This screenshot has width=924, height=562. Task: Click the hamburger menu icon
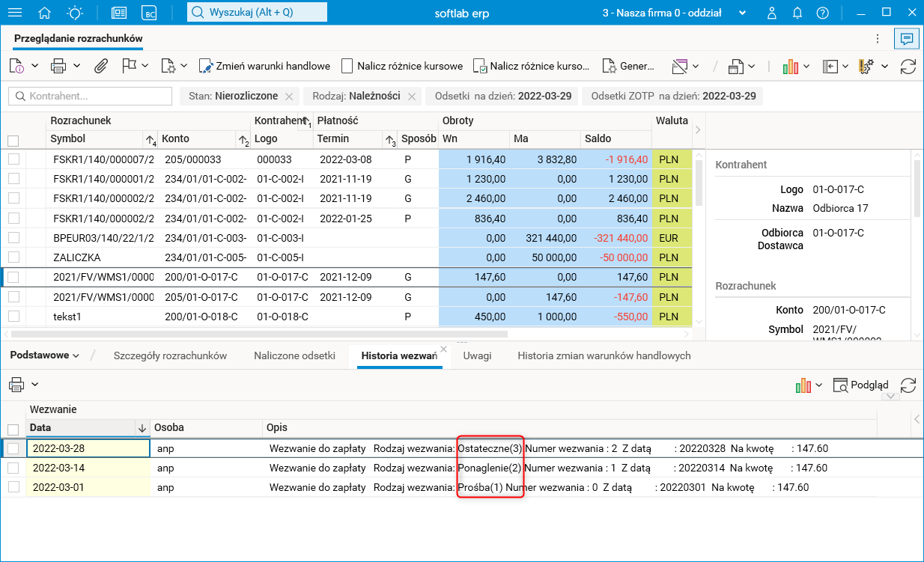pyautogui.click(x=14, y=13)
